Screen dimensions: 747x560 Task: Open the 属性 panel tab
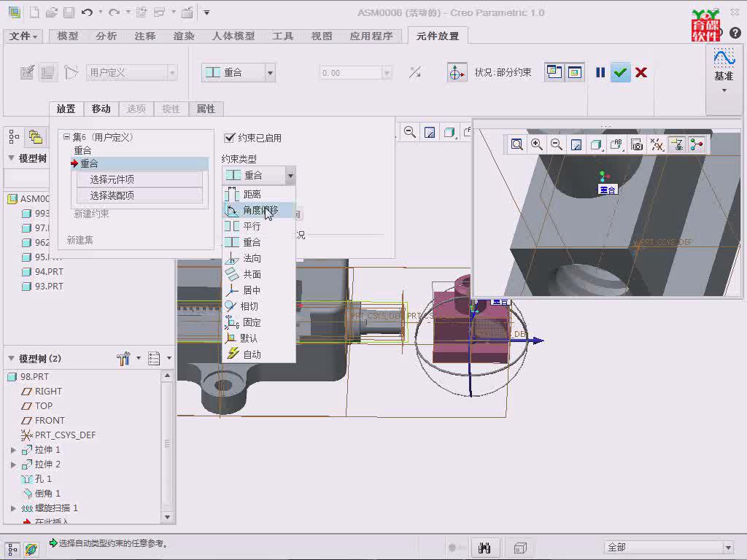tap(206, 109)
